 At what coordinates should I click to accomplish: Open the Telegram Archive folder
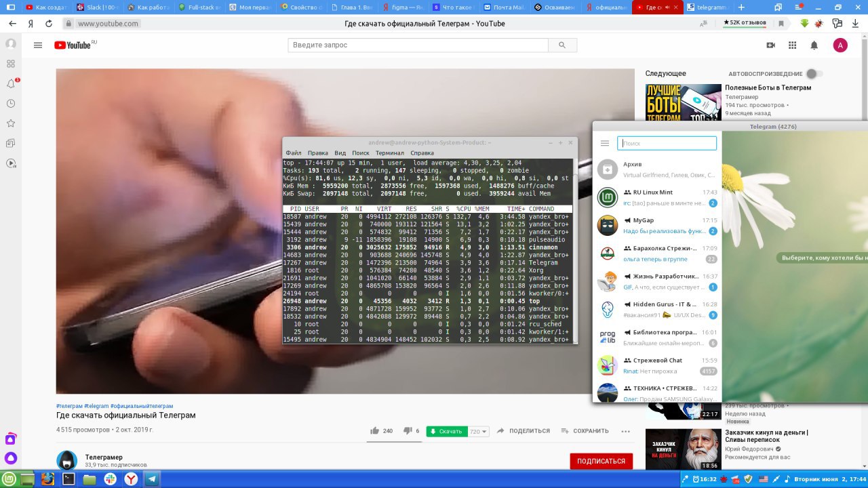tap(656, 169)
